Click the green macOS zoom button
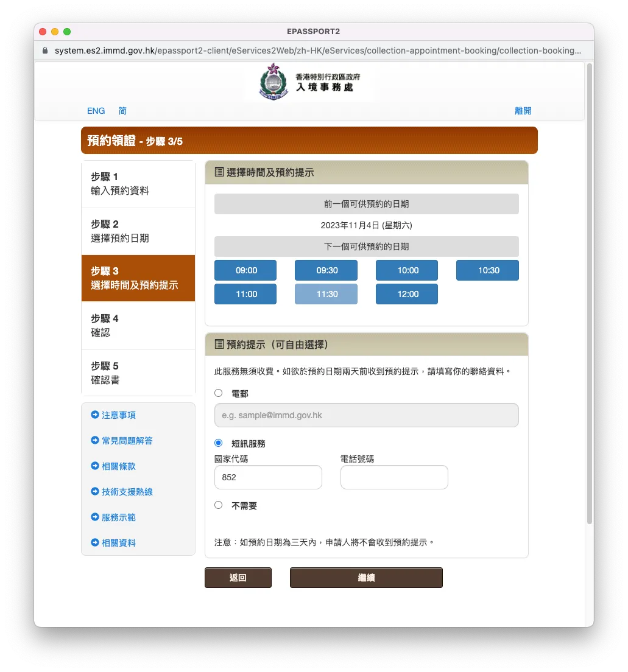Viewport: 628px width, 672px height. (x=67, y=31)
